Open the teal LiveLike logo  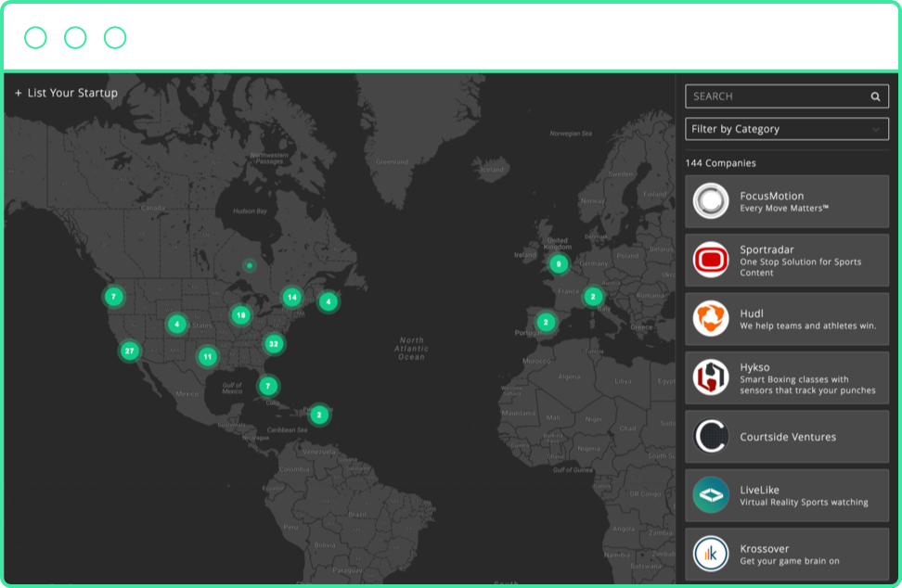click(x=711, y=495)
